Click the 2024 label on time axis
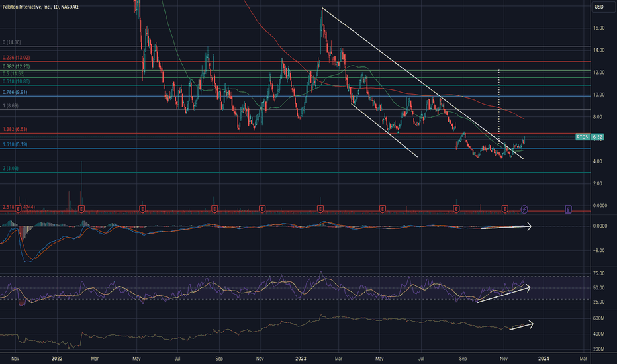This screenshot has height=364, width=617. coord(544,359)
